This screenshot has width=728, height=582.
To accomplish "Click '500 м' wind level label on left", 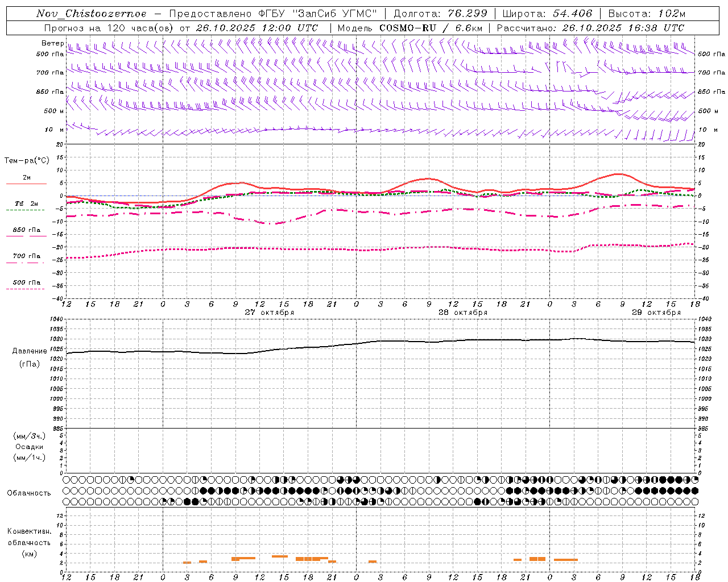I will 54,111.
